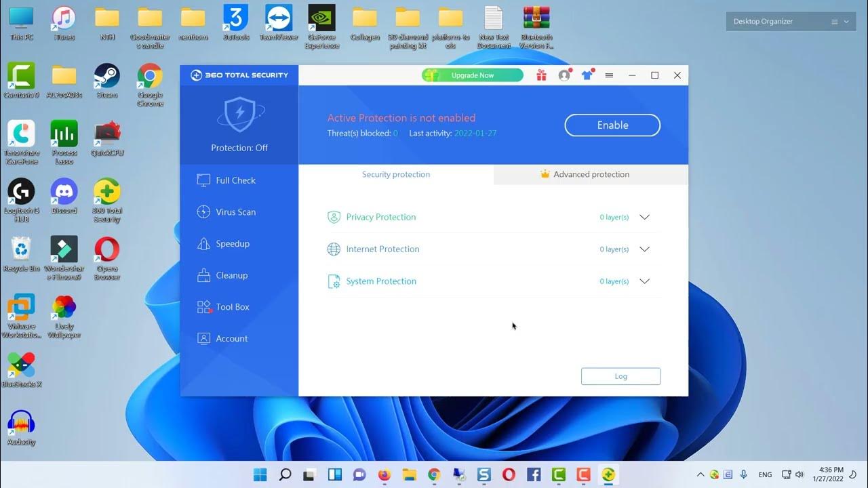Expand the System Protection chevron
The width and height of the screenshot is (868, 488).
pos(645,281)
